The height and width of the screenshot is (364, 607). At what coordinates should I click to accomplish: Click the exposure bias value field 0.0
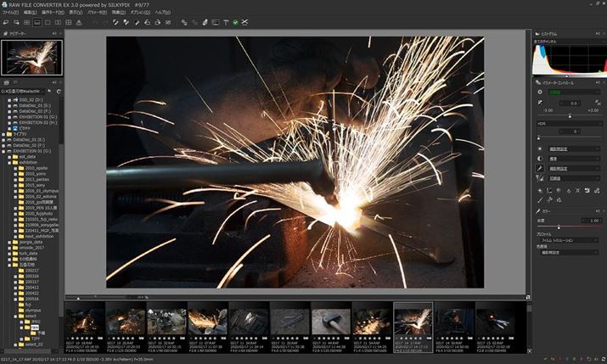pos(570,104)
